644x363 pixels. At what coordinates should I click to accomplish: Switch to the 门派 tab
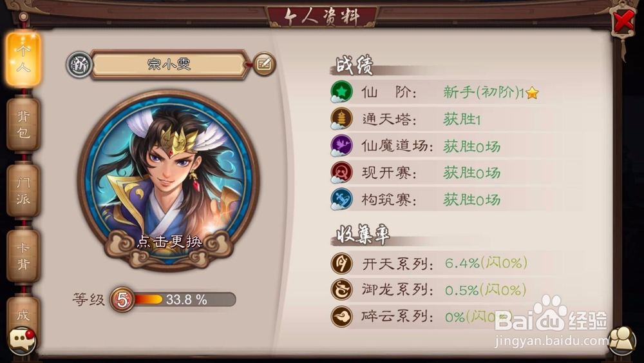[x=23, y=190]
